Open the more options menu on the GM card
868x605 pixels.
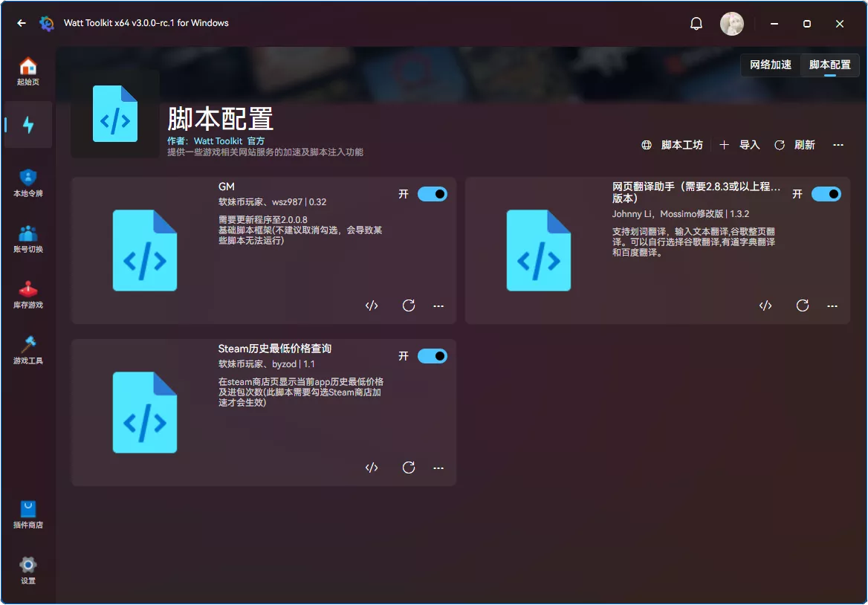(438, 305)
